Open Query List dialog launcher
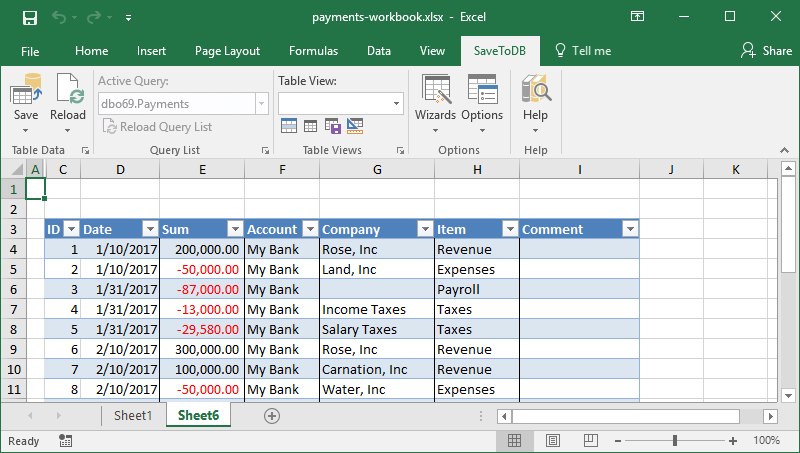 point(265,150)
